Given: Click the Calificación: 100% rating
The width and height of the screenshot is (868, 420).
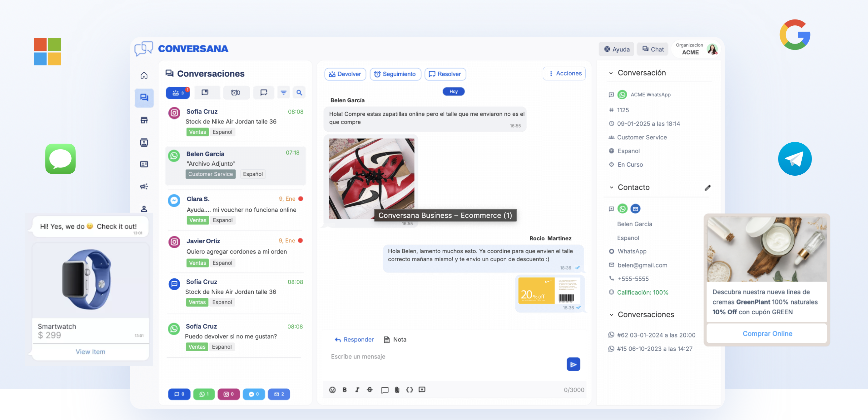Looking at the screenshot, I should tap(642, 292).
